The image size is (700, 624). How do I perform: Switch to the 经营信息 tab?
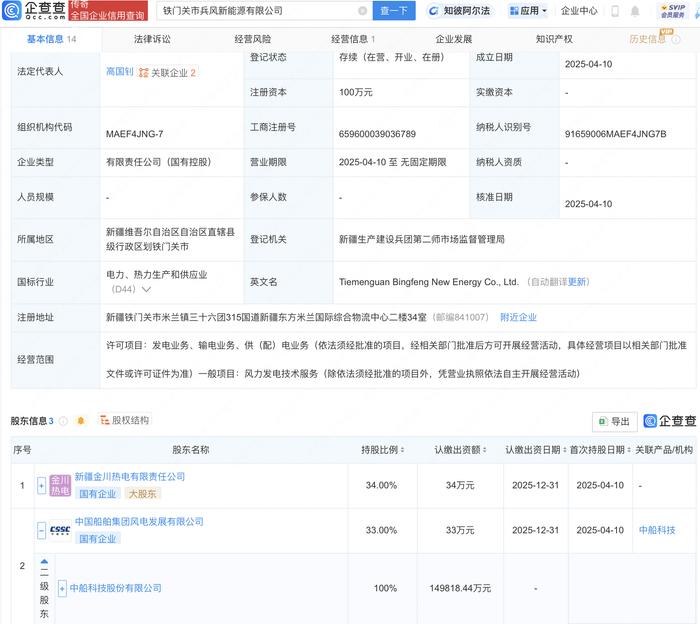[x=353, y=39]
